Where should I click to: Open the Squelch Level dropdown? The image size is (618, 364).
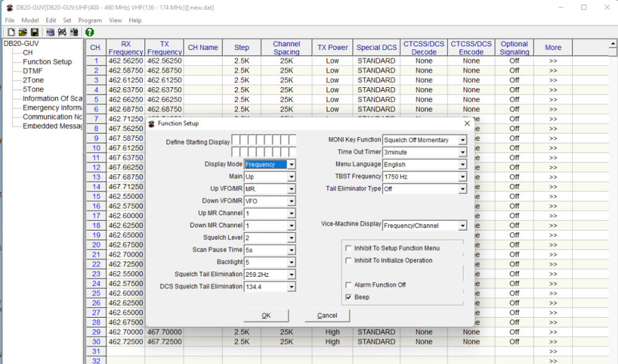pyautogui.click(x=291, y=238)
